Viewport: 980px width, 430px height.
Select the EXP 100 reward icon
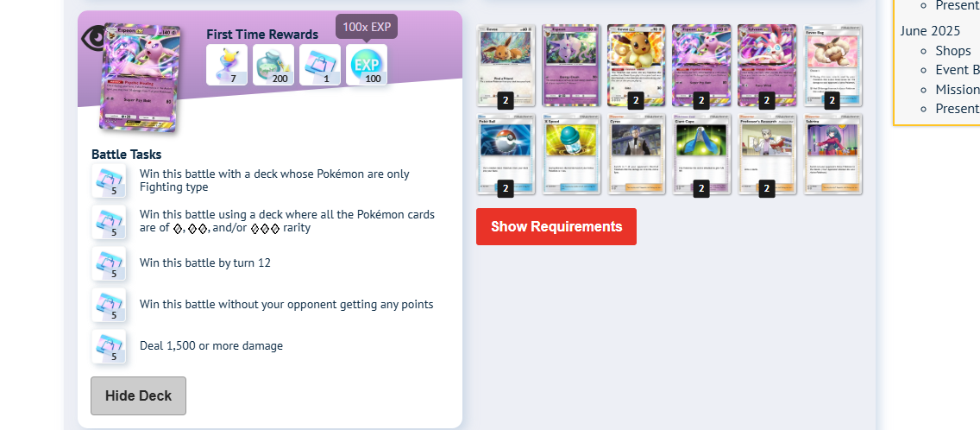coord(367,65)
